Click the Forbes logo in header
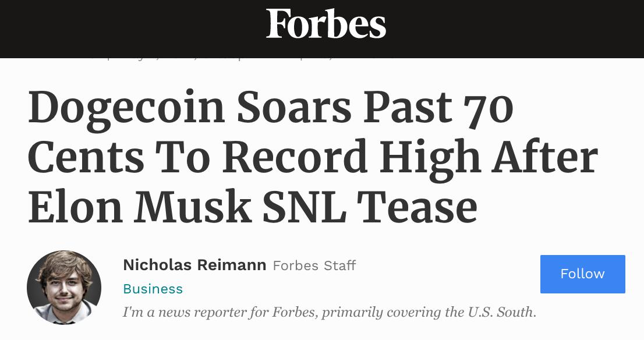Screen dimensions: 644x340 (325, 24)
